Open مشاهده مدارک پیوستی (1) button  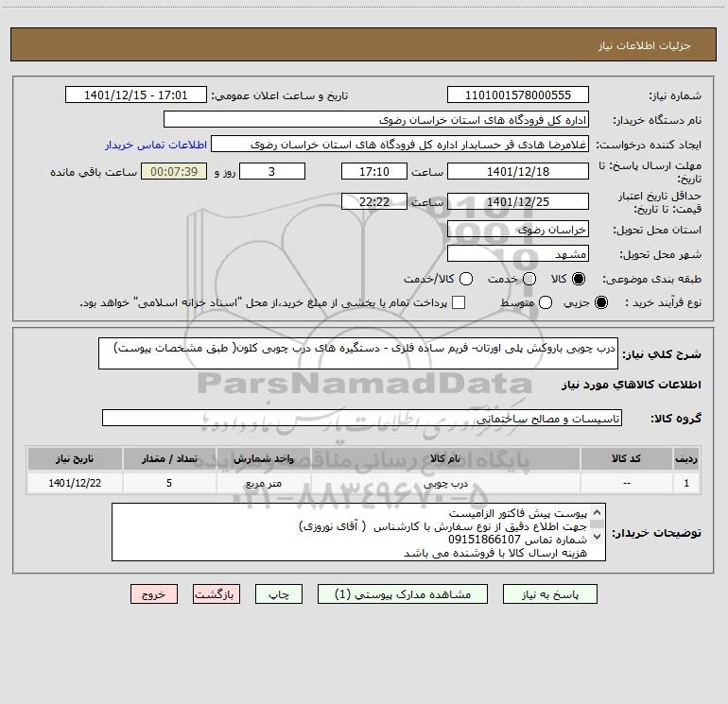[403, 594]
